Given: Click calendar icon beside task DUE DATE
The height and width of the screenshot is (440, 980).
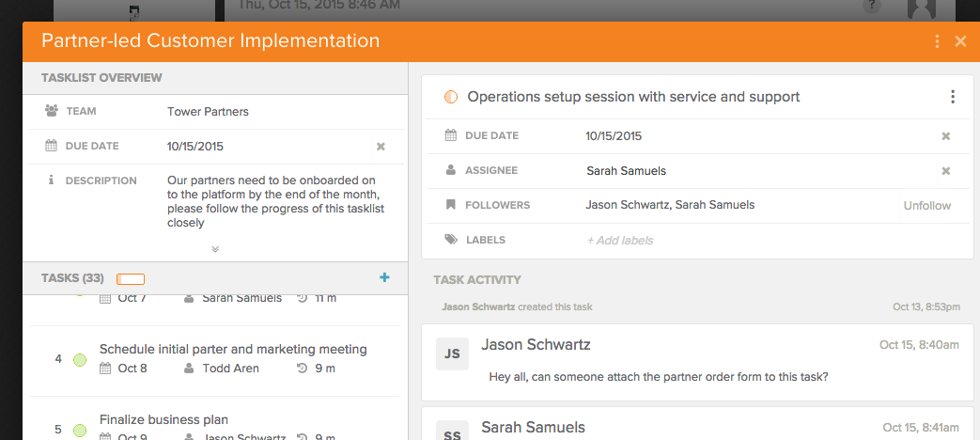Looking at the screenshot, I should click(x=451, y=135).
